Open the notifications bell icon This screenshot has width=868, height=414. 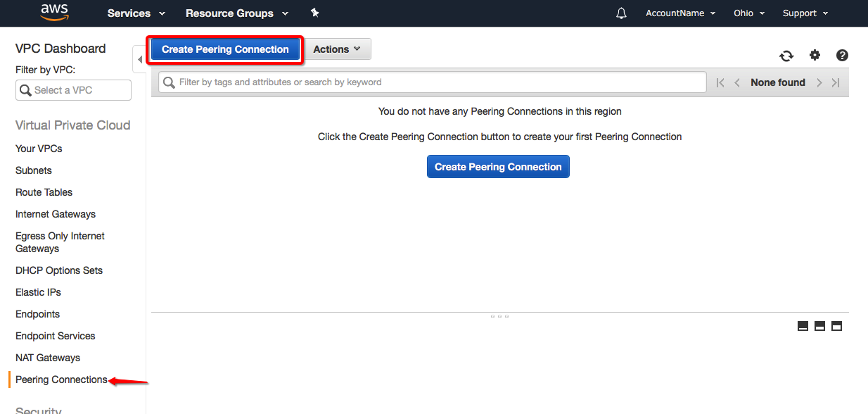point(621,13)
